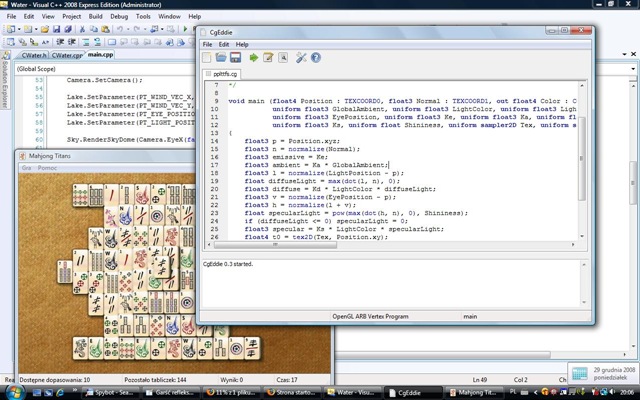This screenshot has width=640, height=400.
Task: Select main.cpp tab in Visual C++
Action: pos(100,54)
